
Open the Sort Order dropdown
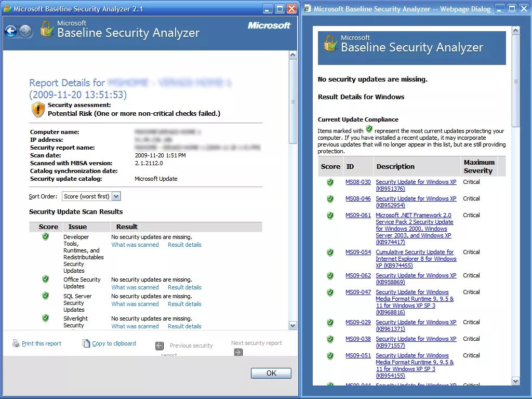[x=91, y=196]
